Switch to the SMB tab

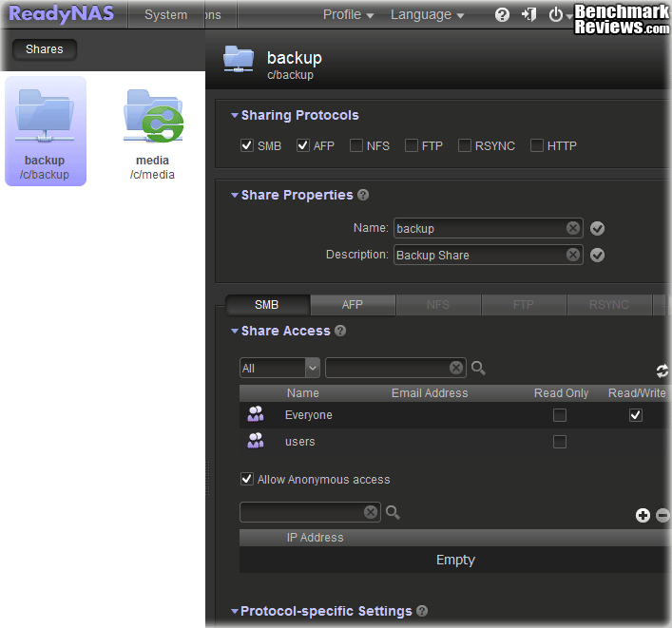pos(267,305)
